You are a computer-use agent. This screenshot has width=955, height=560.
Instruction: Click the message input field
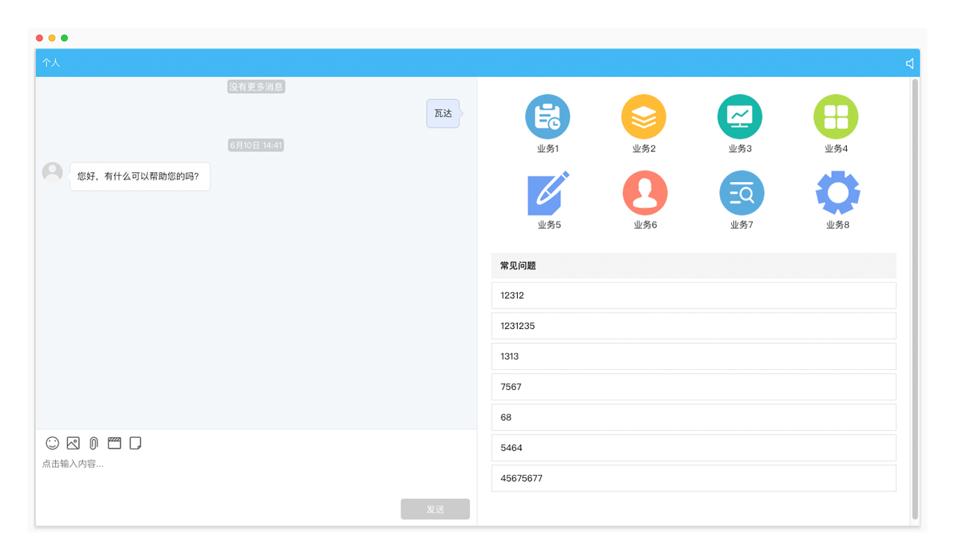pos(254,474)
